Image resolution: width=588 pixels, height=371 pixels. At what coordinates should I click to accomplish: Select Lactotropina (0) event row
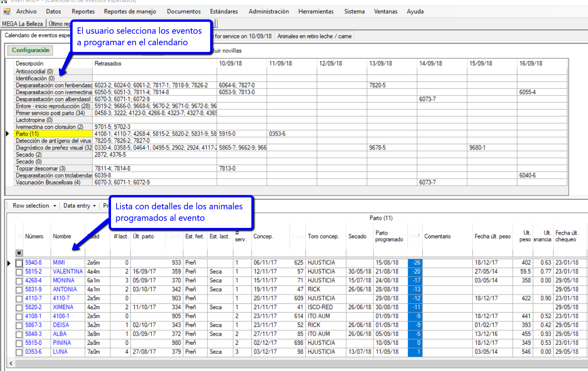tap(53, 120)
